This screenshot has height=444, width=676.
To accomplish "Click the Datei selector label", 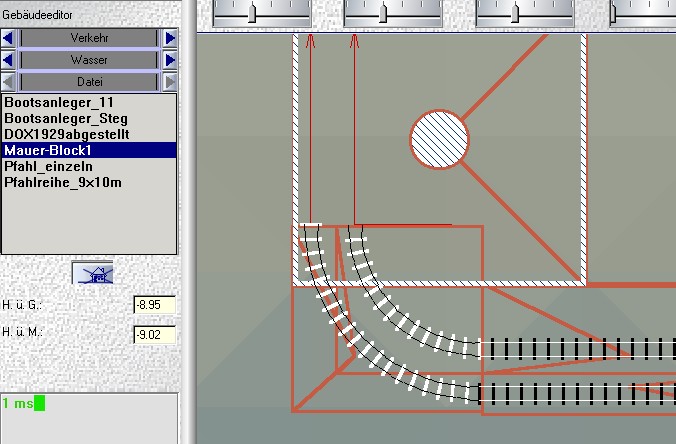I will [89, 82].
